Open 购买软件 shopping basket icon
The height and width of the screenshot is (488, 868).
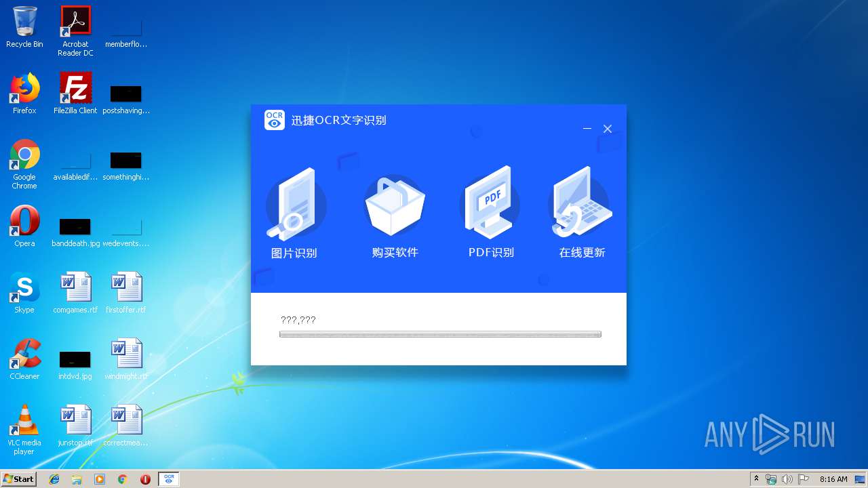click(395, 205)
